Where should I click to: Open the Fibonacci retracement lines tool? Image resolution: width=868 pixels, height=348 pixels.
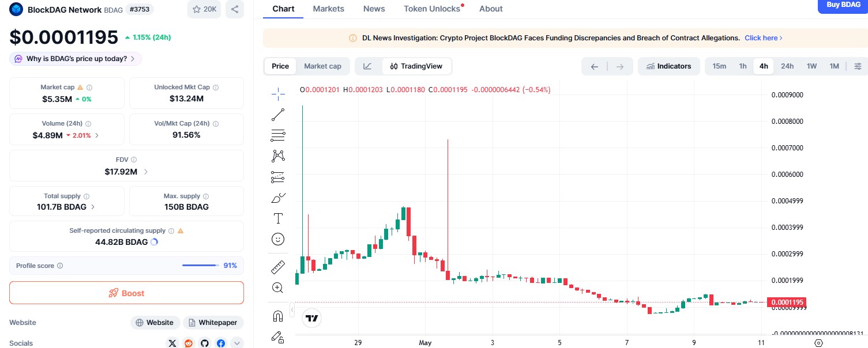tap(278, 135)
